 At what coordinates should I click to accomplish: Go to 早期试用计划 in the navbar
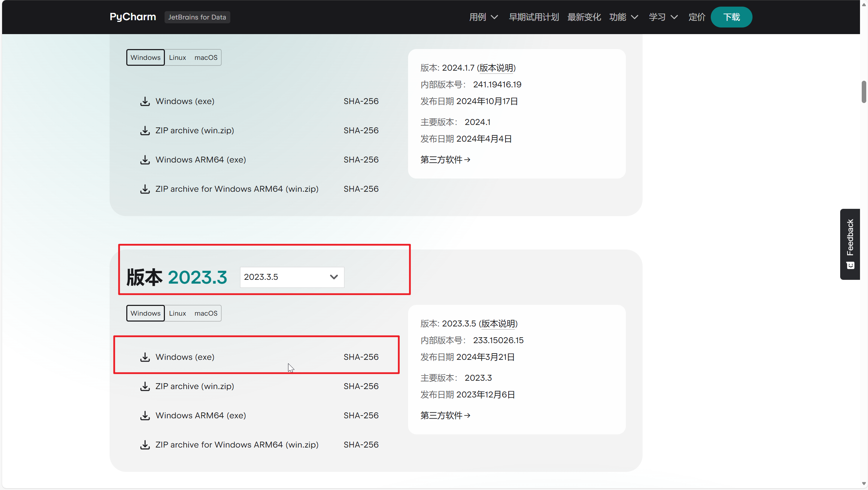[534, 17]
